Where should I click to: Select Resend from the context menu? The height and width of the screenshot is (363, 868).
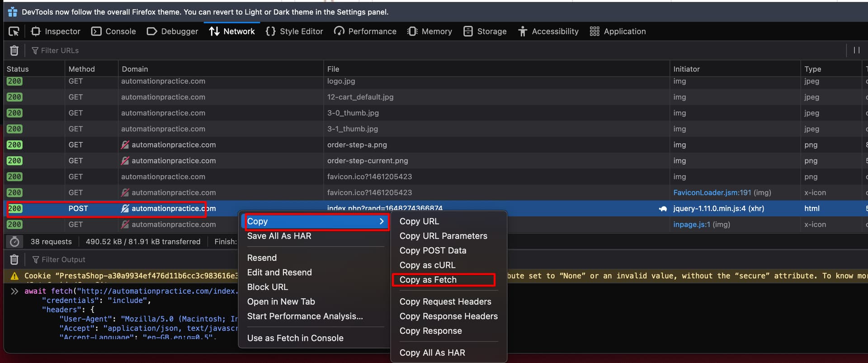pyautogui.click(x=262, y=258)
